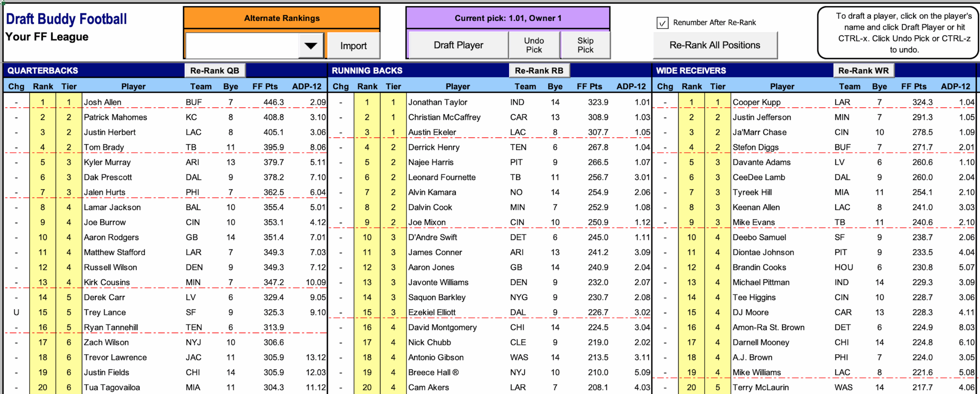Image resolution: width=980 pixels, height=394 pixels.
Task: Click Re-Rank All Positions
Action: pos(714,45)
